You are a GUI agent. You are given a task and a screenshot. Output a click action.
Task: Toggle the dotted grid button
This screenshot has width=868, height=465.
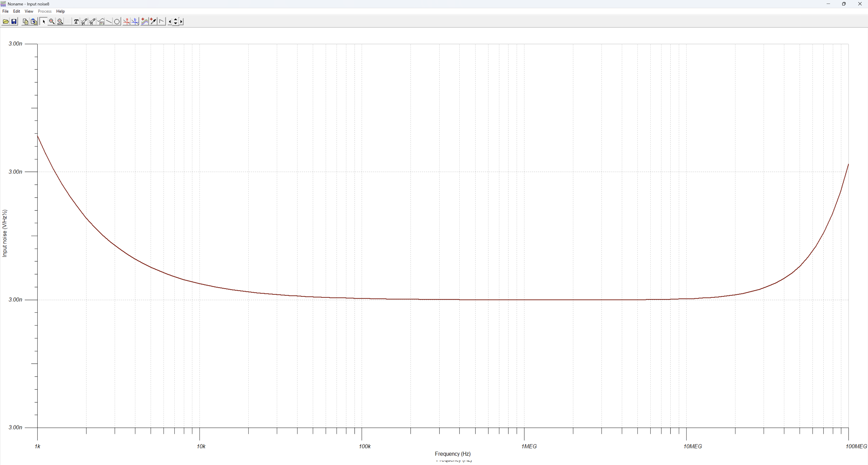click(x=68, y=21)
